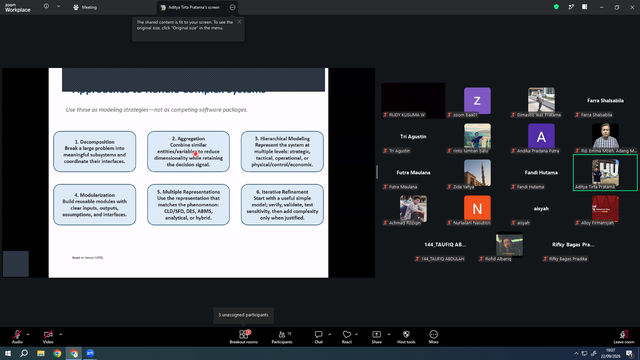This screenshot has height=360, width=640.
Task: Show the Participants list
Action: pyautogui.click(x=282, y=337)
